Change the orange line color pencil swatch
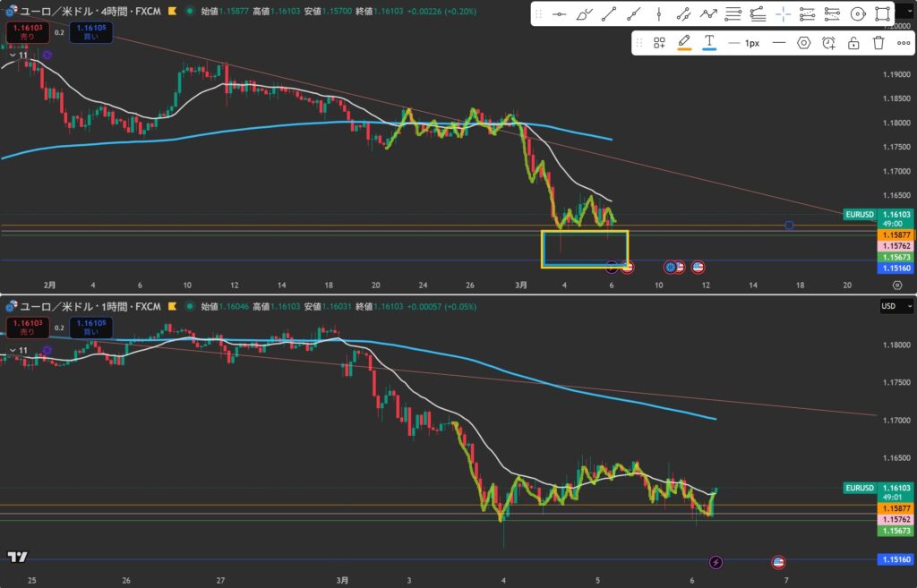 coord(683,42)
